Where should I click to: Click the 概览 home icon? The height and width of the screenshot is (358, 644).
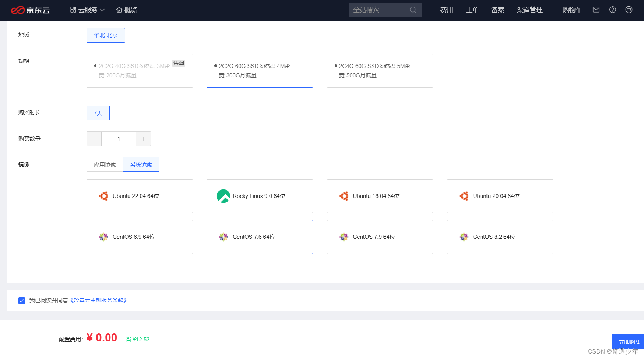pyautogui.click(x=119, y=10)
